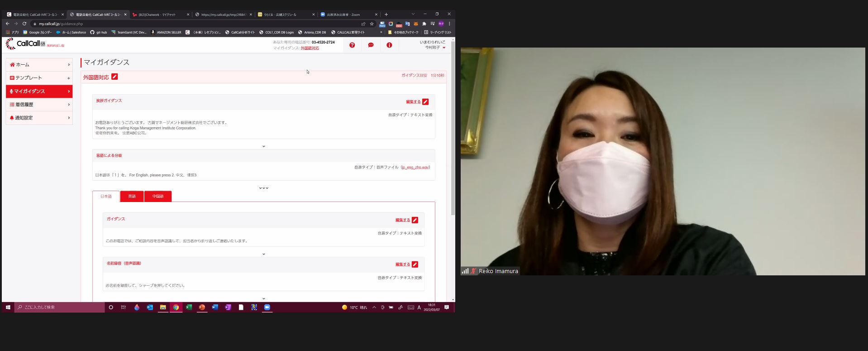The width and height of the screenshot is (868, 351).
Task: Click 編集する link for 名前録音 section
Action: (x=402, y=264)
